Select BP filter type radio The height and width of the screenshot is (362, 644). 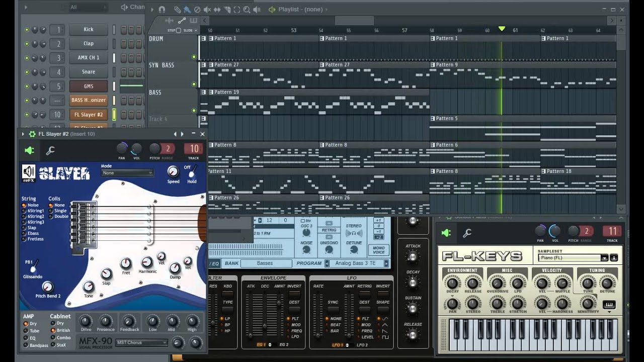tap(222, 325)
